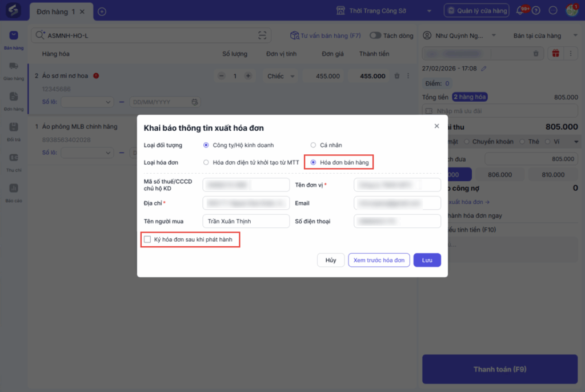Click the barcode scan icon in search
585x392 pixels.
(x=262, y=35)
